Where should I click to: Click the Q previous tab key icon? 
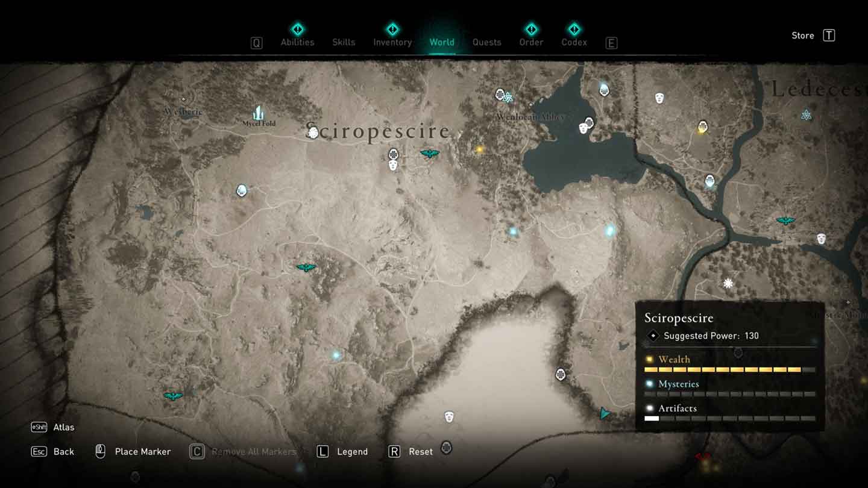[x=257, y=43]
